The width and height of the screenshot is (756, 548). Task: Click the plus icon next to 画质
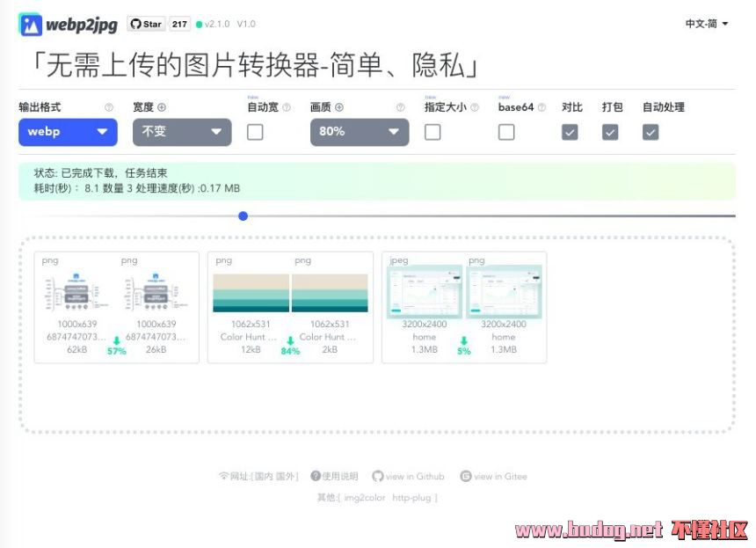point(339,107)
